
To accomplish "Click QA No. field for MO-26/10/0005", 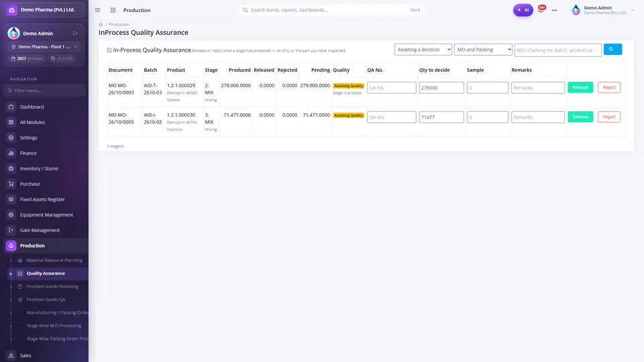I will (391, 117).
